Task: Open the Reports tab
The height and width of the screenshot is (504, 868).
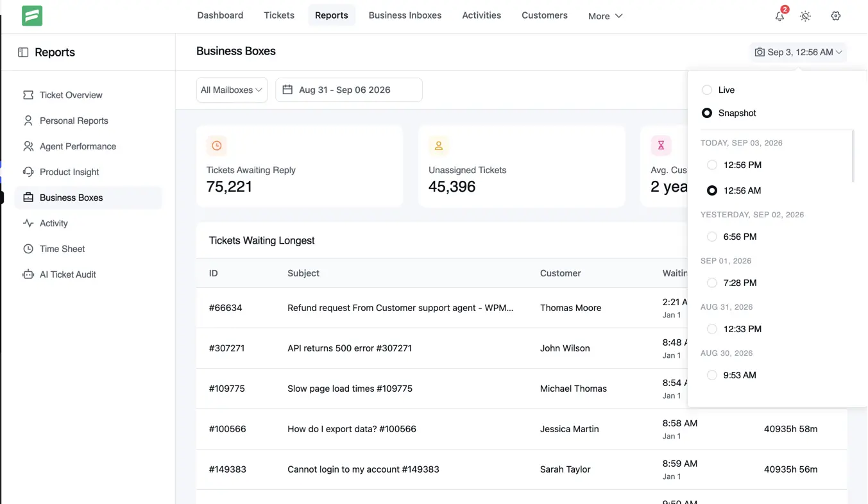Action: pos(332,15)
